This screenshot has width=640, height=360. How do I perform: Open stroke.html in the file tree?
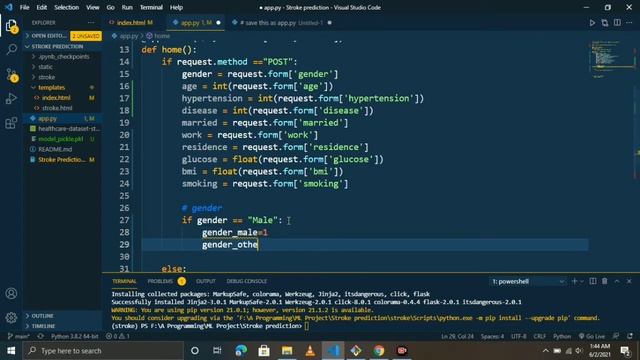click(x=57, y=108)
